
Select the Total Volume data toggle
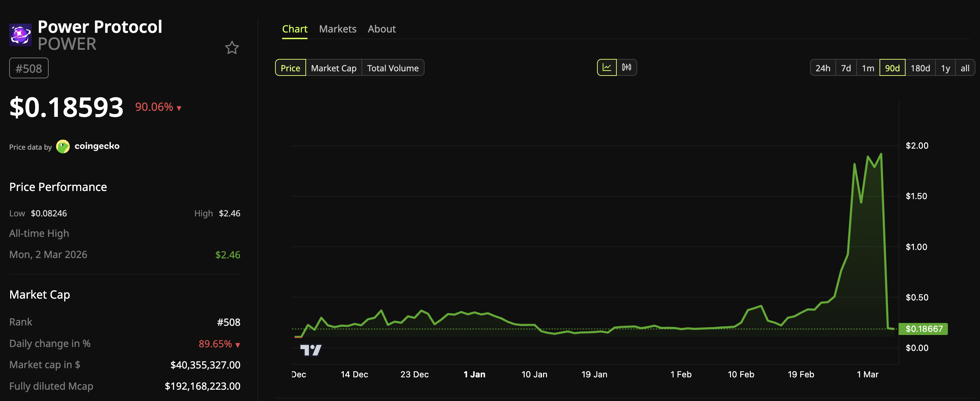click(392, 68)
